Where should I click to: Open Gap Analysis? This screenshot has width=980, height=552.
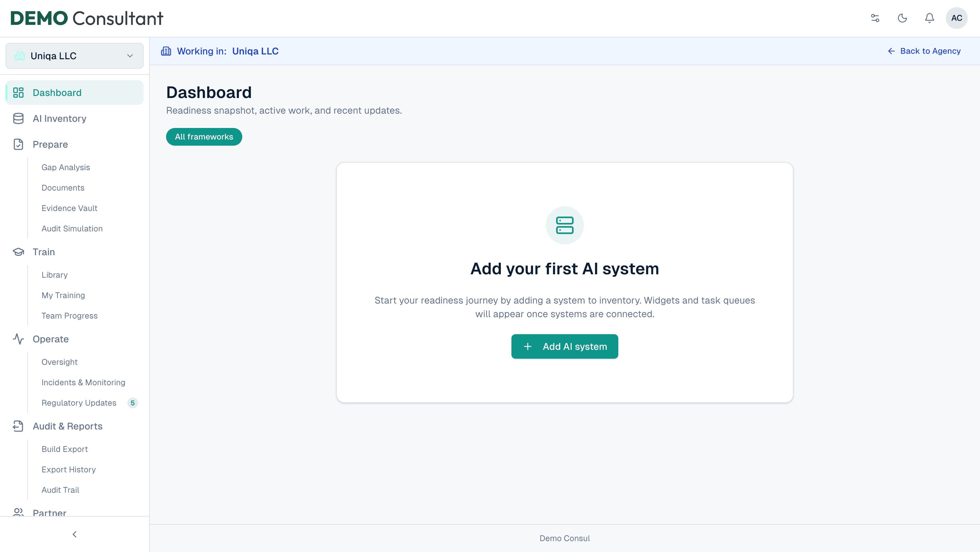click(x=66, y=167)
